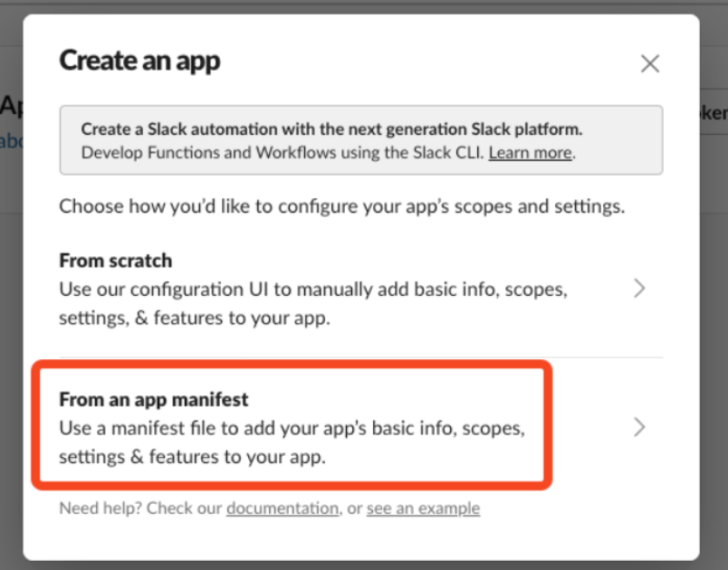Open the documentation help link
The width and height of the screenshot is (728, 570).
point(282,508)
